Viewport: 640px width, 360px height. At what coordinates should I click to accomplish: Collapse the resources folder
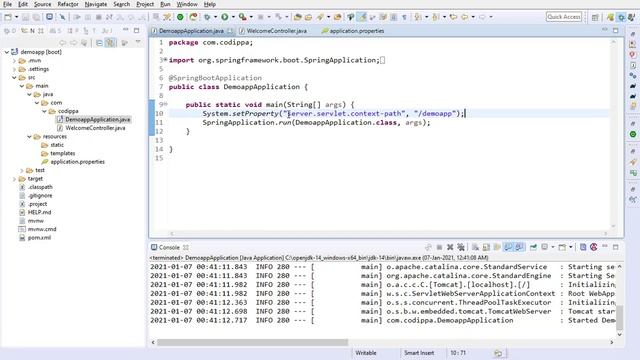(29, 136)
